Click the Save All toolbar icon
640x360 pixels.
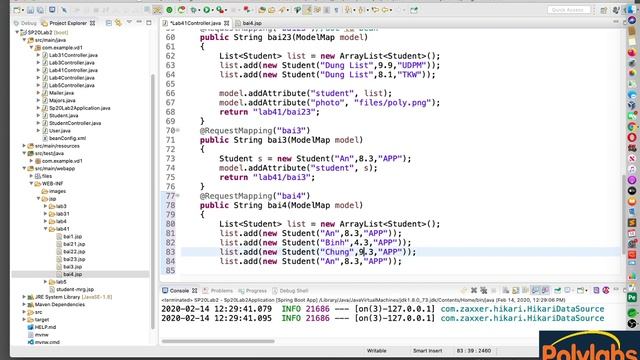pos(40,10)
